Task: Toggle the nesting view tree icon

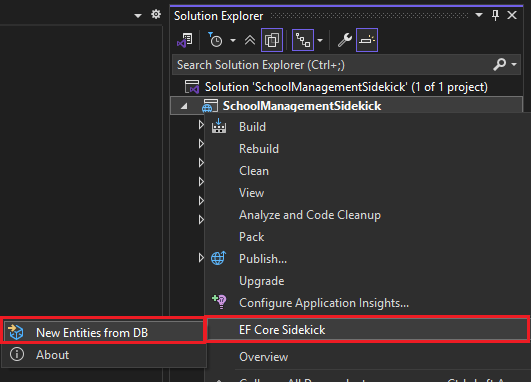Action: 303,40
